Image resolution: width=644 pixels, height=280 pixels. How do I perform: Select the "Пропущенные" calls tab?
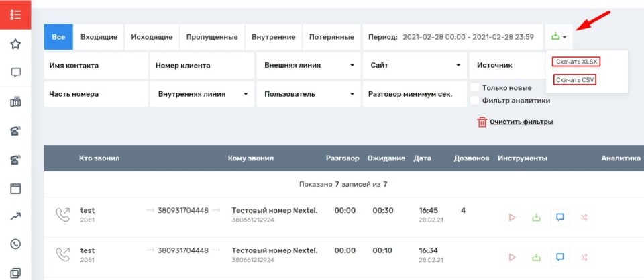point(212,37)
